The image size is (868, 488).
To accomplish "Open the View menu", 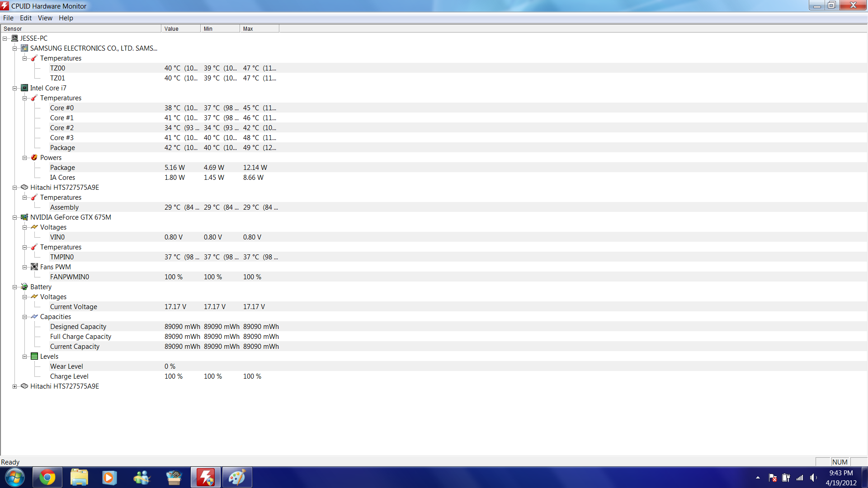I will pos(45,18).
